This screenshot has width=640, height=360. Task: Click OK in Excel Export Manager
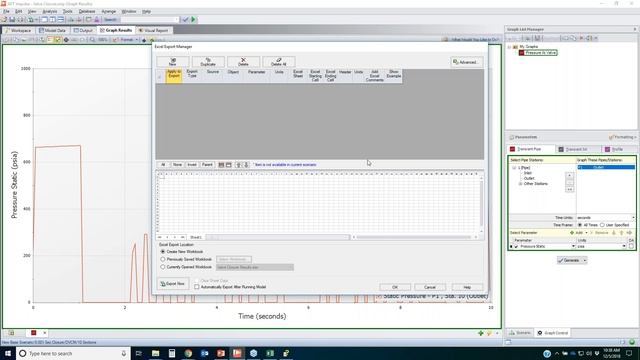pyautogui.click(x=395, y=287)
